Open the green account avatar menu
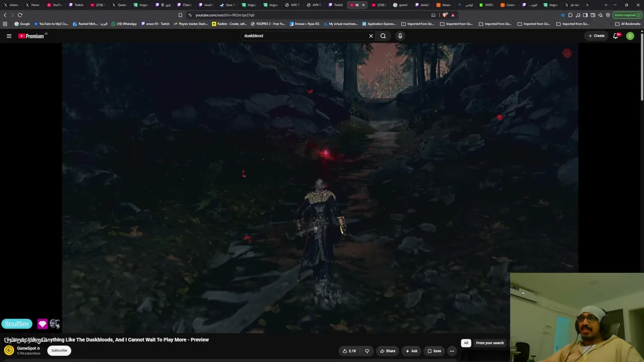 click(630, 36)
